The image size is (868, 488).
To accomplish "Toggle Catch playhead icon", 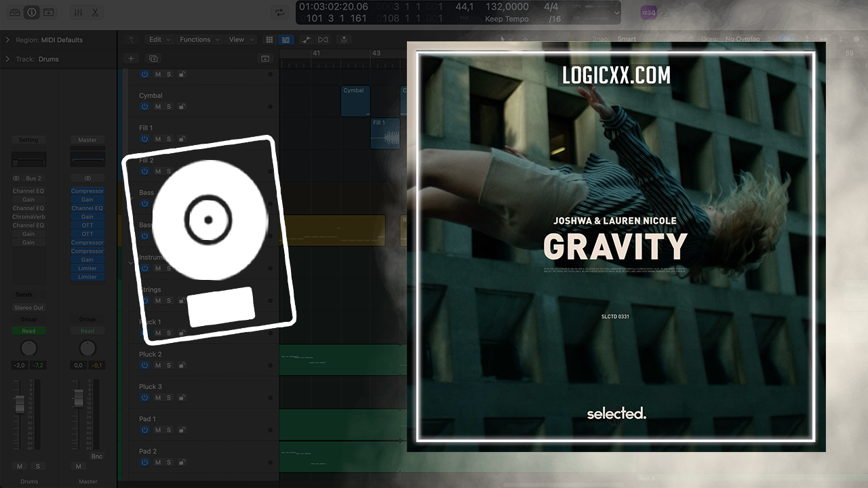I will pos(344,39).
